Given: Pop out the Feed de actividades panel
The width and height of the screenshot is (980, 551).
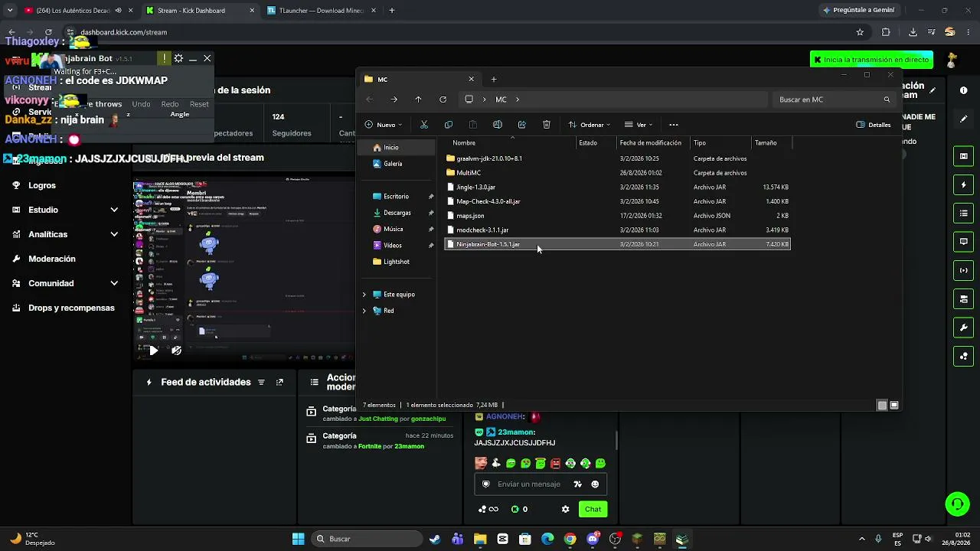Looking at the screenshot, I should click(x=279, y=382).
